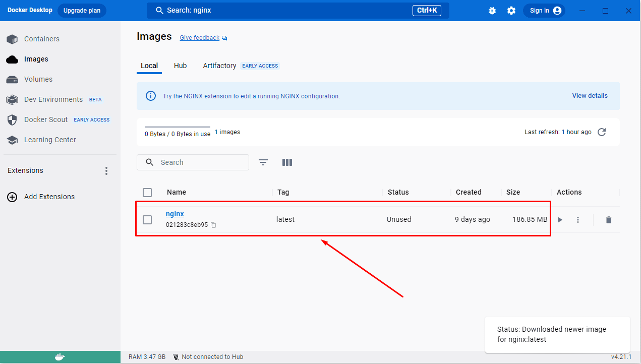Screen dimensions: 641x364
Task: Open Docker Scout in sidebar
Action: click(x=58, y=119)
